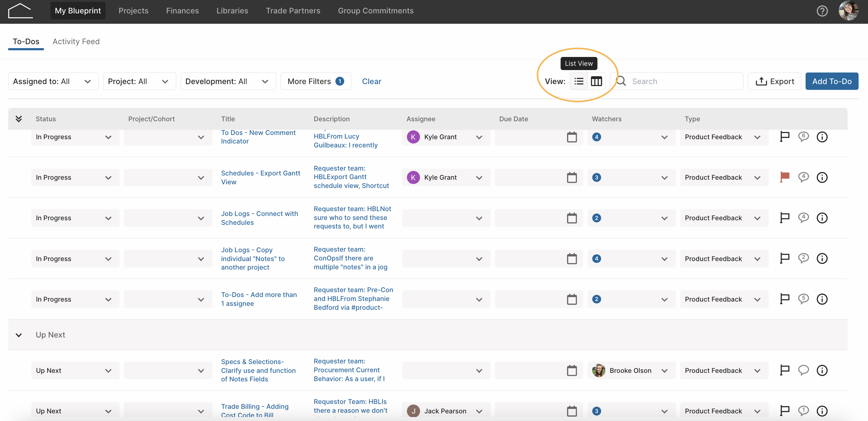Open due date calendar for Job Logs - Copy individual Notes

(x=572, y=259)
